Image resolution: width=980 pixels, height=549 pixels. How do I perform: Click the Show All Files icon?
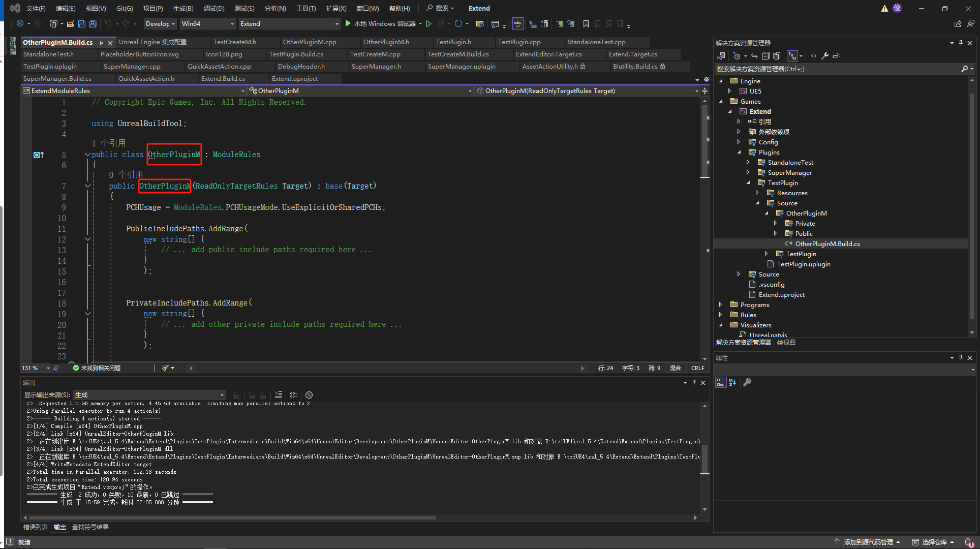[x=777, y=56]
